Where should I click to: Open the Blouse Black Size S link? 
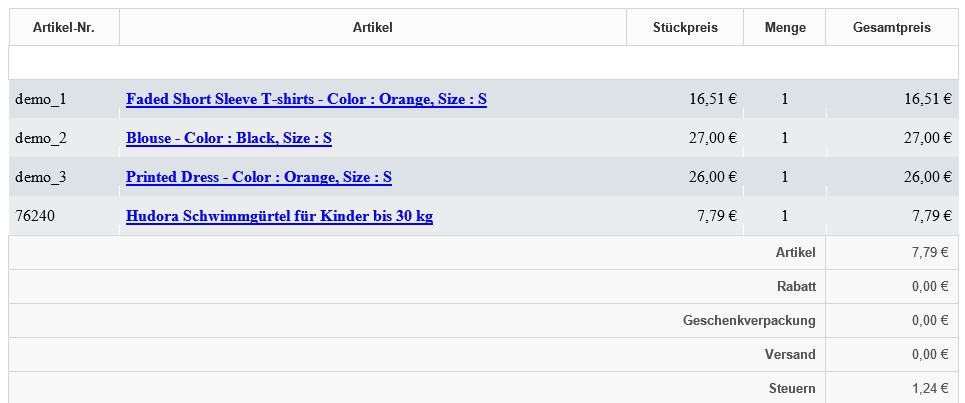click(x=229, y=138)
